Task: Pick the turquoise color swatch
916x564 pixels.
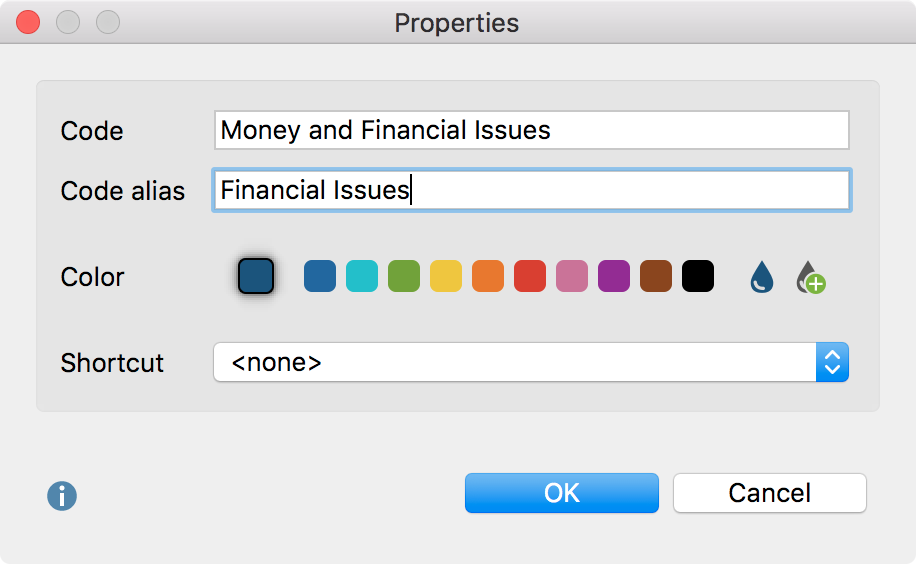Action: (x=362, y=276)
